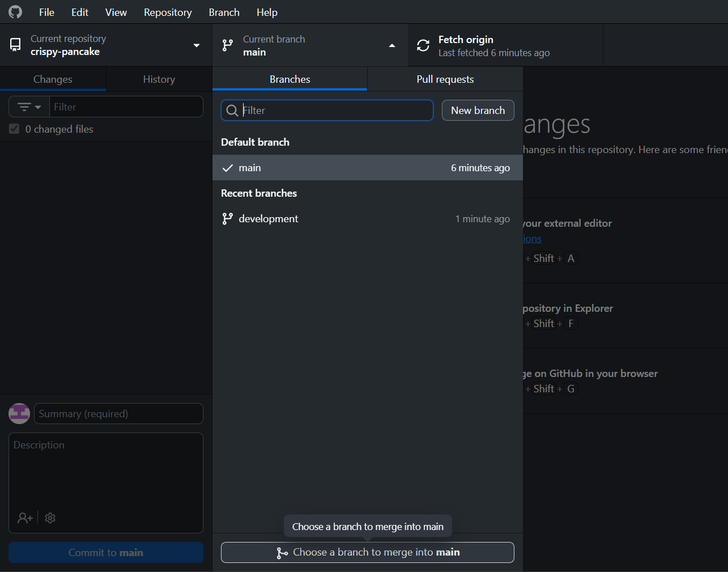The height and width of the screenshot is (572, 728).
Task: Open the File menu
Action: point(46,12)
